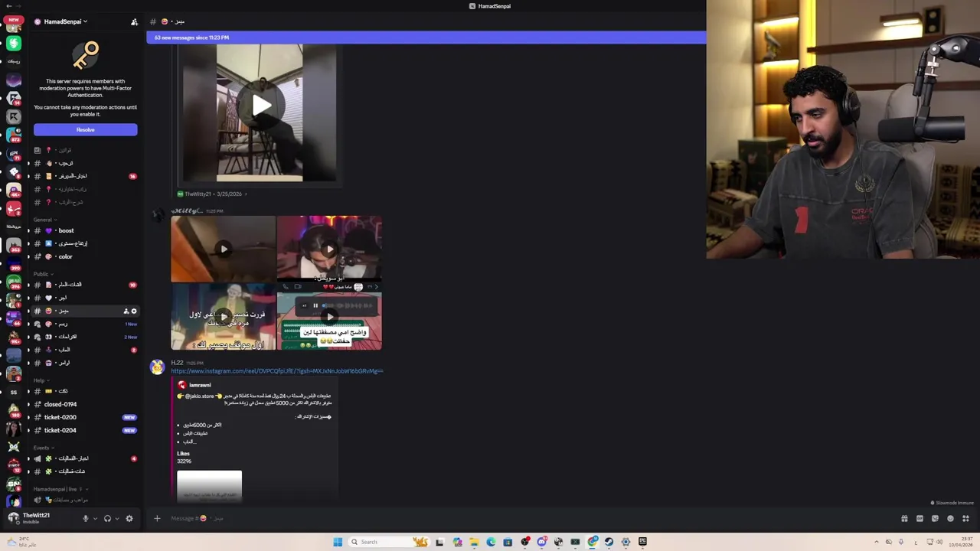Show hidden tray icons chevron
Viewport: 980px width, 551px height.
pyautogui.click(x=877, y=542)
